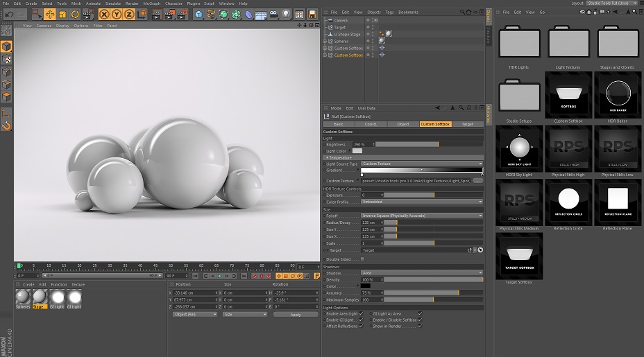Screen dimensions: 644x357
Task: Toggle the Z axis lock icon
Action: (129, 15)
